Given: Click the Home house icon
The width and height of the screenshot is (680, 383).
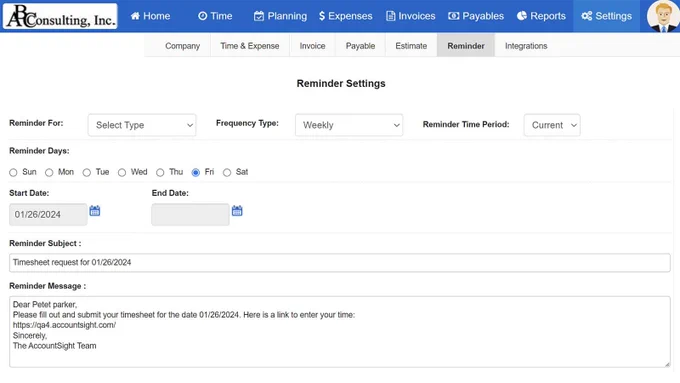Looking at the screenshot, I should (135, 16).
